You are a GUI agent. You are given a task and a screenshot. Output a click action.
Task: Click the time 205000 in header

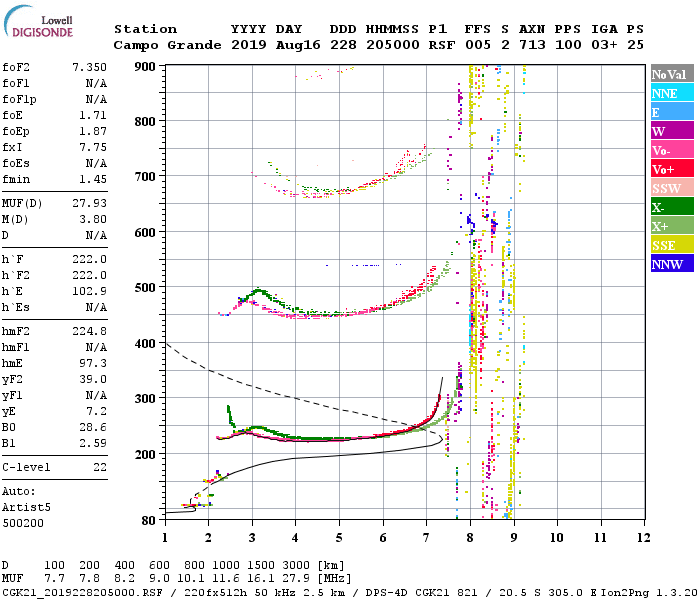click(393, 45)
